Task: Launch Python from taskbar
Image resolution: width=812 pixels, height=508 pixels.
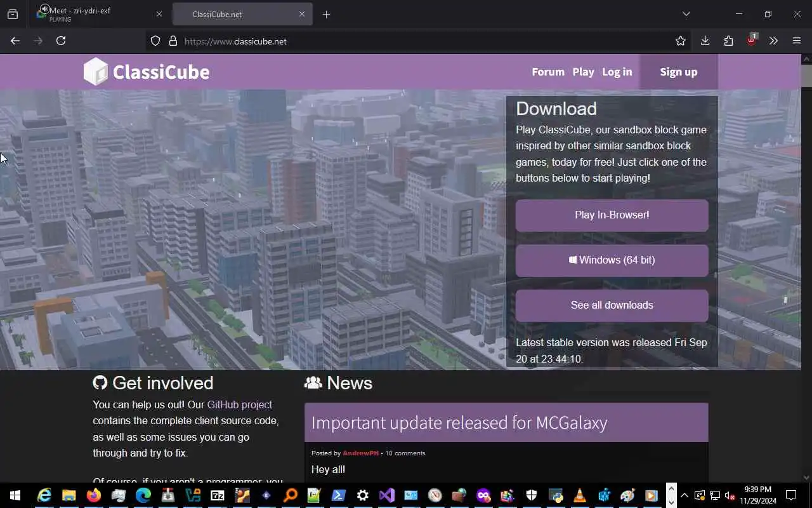Action: (x=556, y=495)
